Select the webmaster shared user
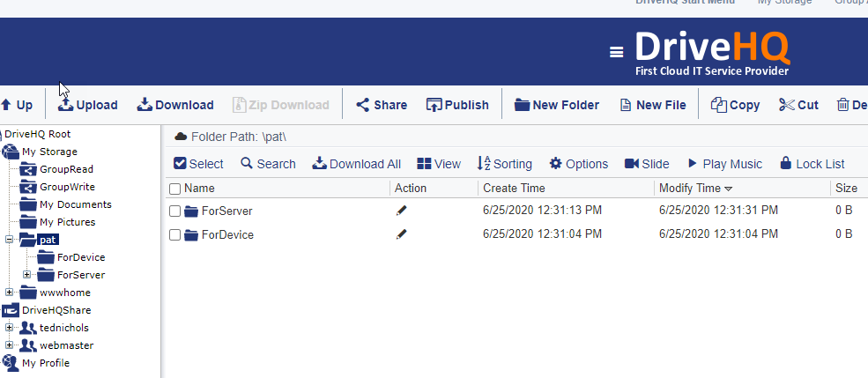 click(x=66, y=345)
